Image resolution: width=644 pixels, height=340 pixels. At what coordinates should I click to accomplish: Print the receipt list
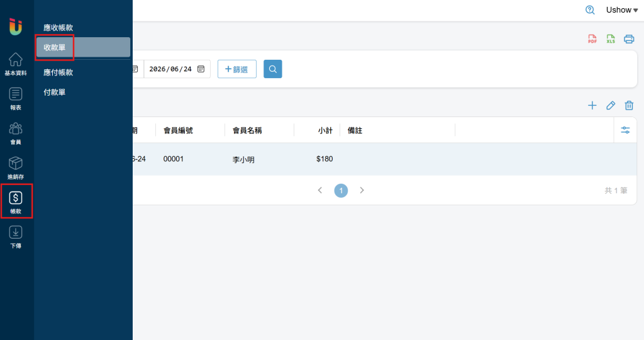629,39
